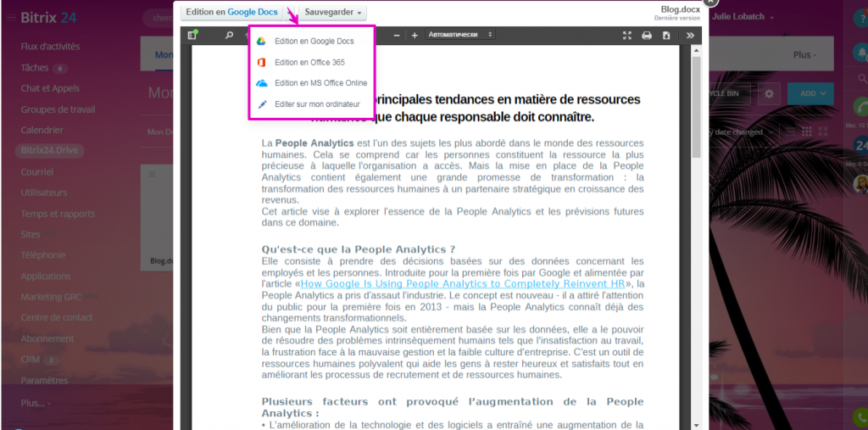The height and width of the screenshot is (430, 868).
Task: Open the Julie Lobatch user menu
Action: [743, 17]
